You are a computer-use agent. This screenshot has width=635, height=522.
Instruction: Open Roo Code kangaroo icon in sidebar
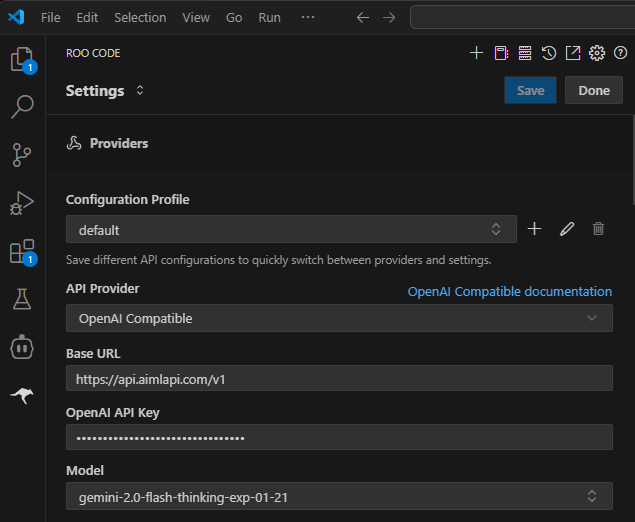pos(22,396)
